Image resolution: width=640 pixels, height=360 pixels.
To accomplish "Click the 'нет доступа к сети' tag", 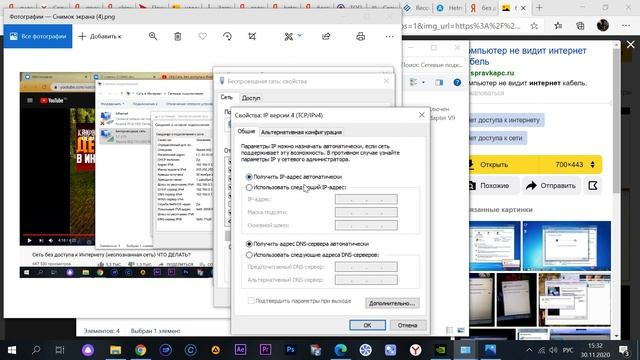I will pyautogui.click(x=497, y=138).
